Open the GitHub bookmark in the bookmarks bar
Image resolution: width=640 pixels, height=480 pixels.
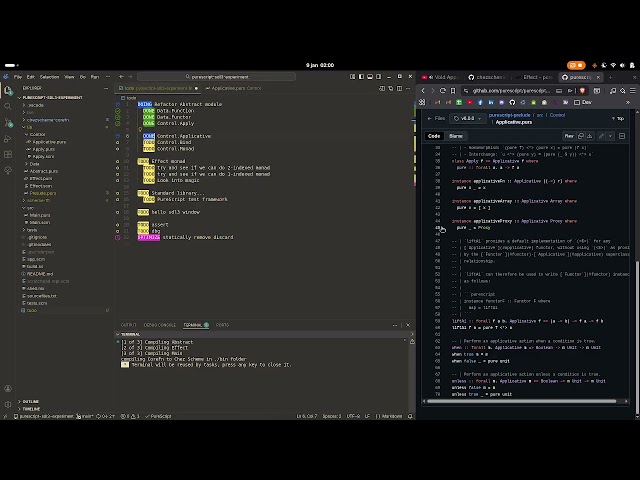tap(512, 102)
